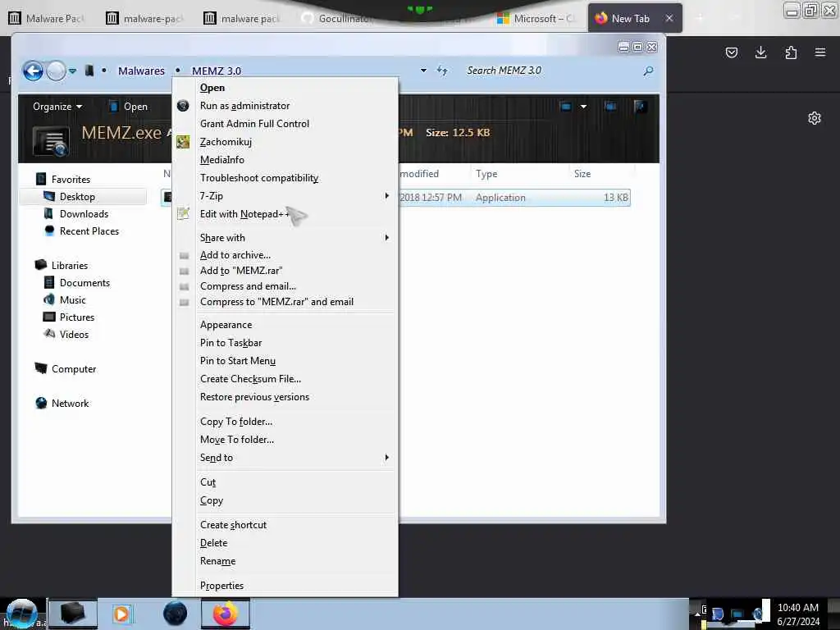
Task: Click the Open toolbar button in Explorer
Action: tap(129, 107)
